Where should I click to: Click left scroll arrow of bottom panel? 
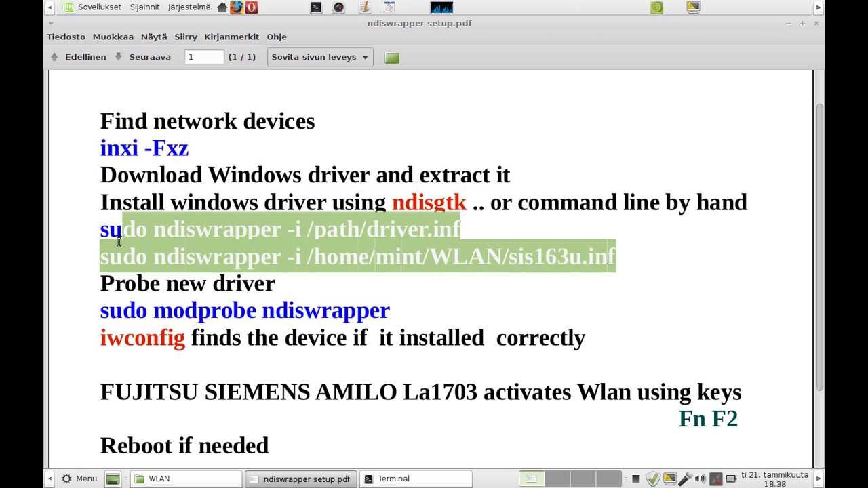click(50, 479)
